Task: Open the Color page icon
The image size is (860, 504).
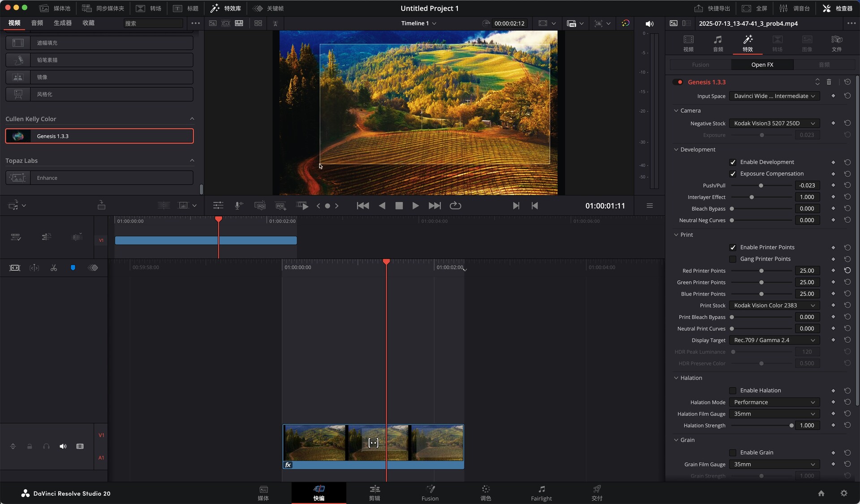Action: pos(486,492)
